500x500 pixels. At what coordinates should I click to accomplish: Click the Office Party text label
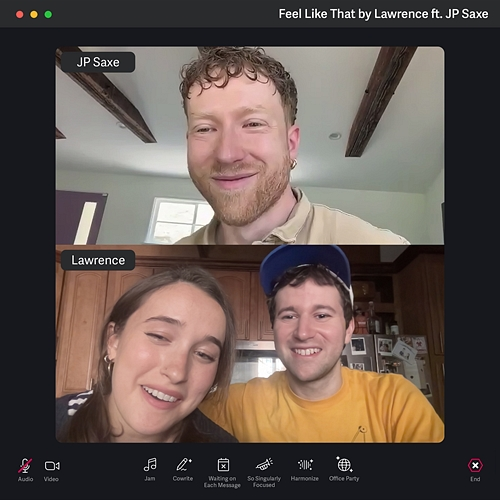(344, 479)
